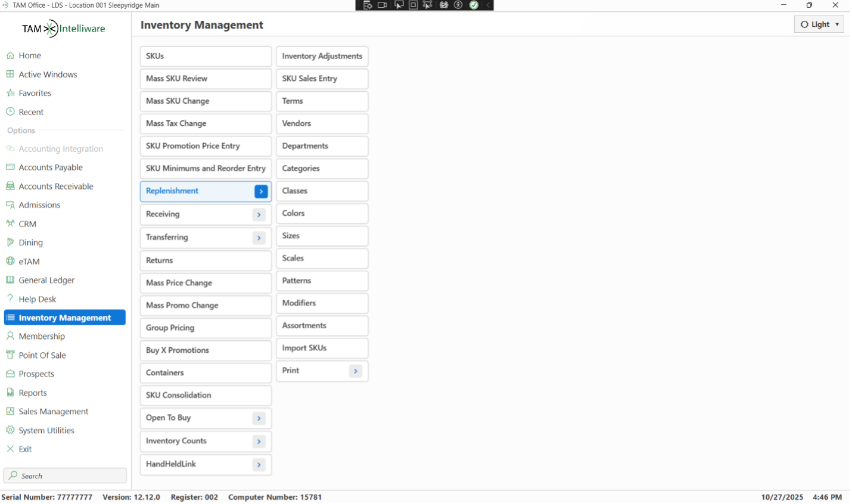Open System Utilities from the sidebar
The width and height of the screenshot is (852, 504).
point(65,431)
